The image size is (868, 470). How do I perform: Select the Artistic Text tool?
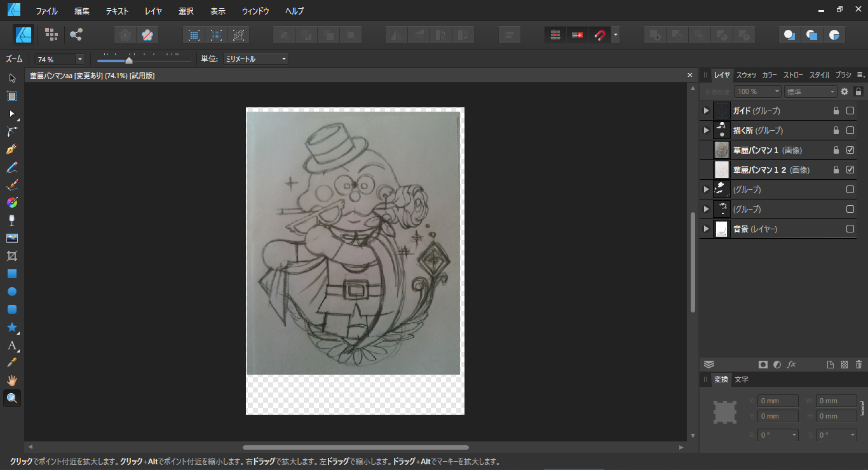pyautogui.click(x=11, y=346)
